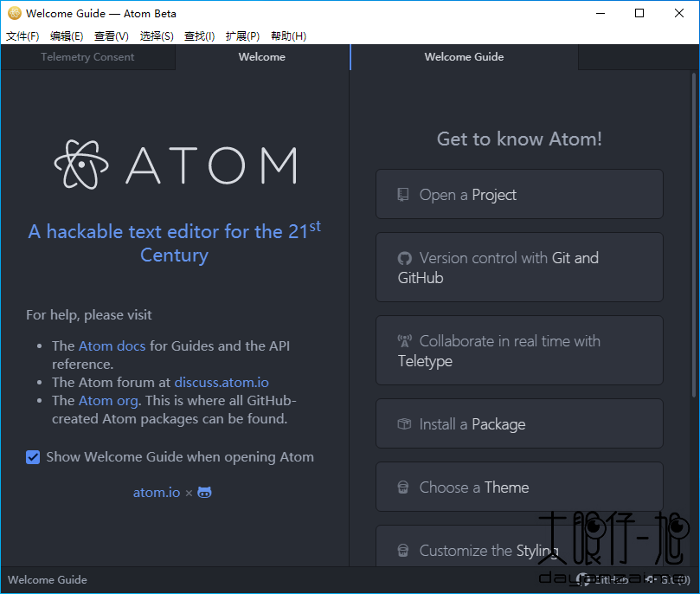Click the GitHub octocat face beside atom.io

pyautogui.click(x=204, y=493)
